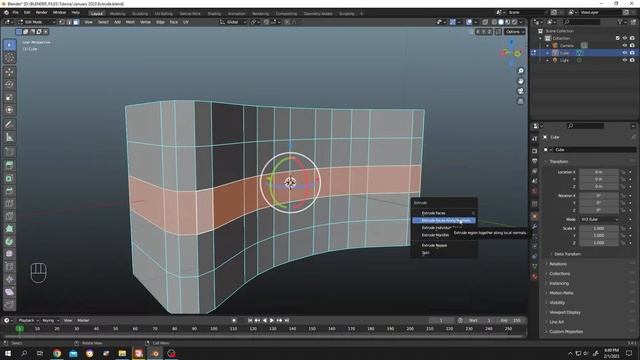Screen dimensions: 640x360
Task: Select the Move tool in left toolbar
Action: click(9, 72)
